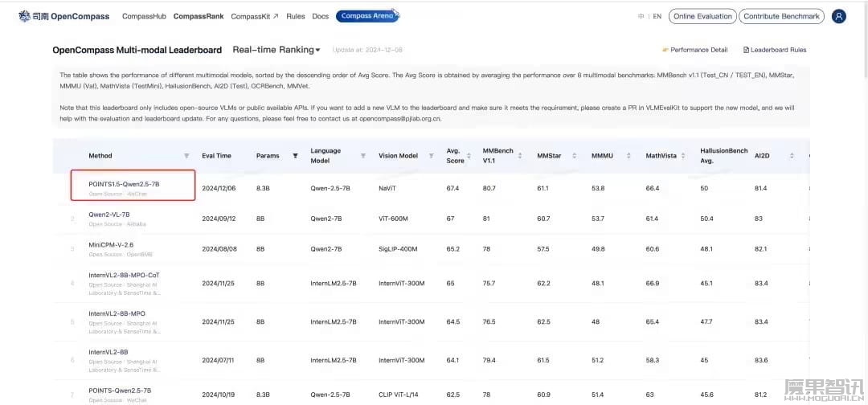Click the OpenCompass logo
868x405 pixels.
click(63, 17)
